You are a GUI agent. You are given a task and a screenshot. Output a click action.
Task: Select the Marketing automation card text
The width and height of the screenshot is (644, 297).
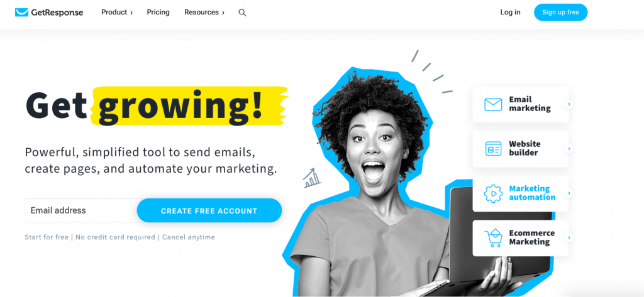point(532,193)
